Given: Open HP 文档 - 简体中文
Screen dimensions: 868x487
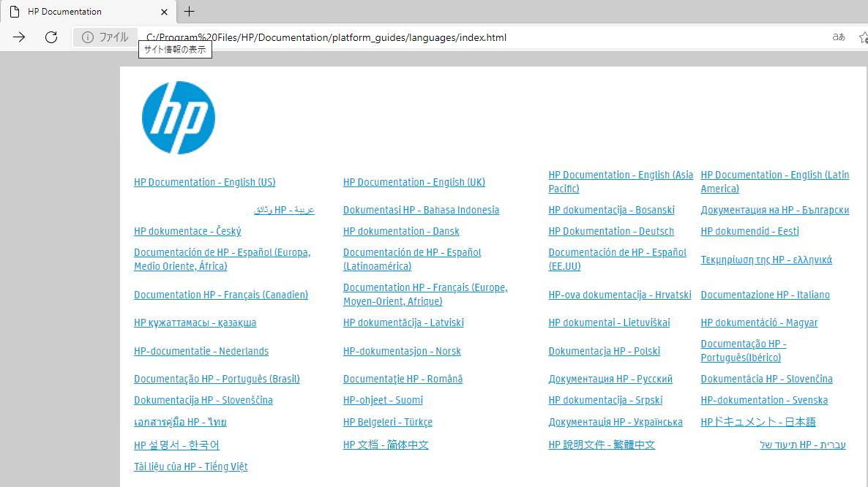Looking at the screenshot, I should pyautogui.click(x=386, y=445).
